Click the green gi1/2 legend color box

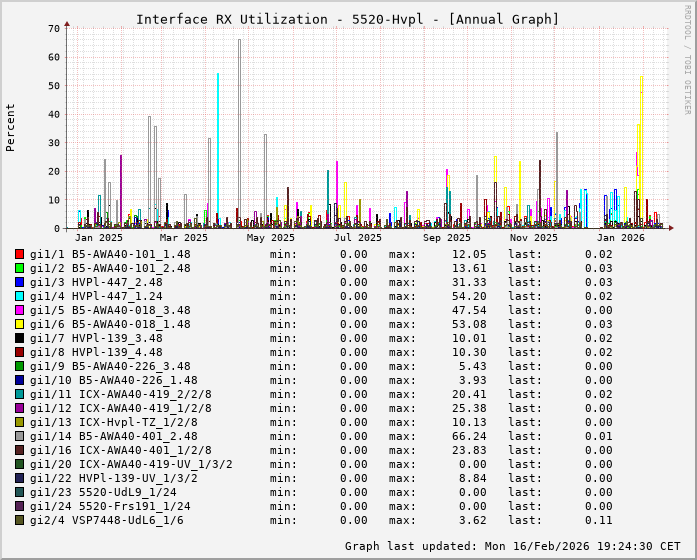coord(20,269)
